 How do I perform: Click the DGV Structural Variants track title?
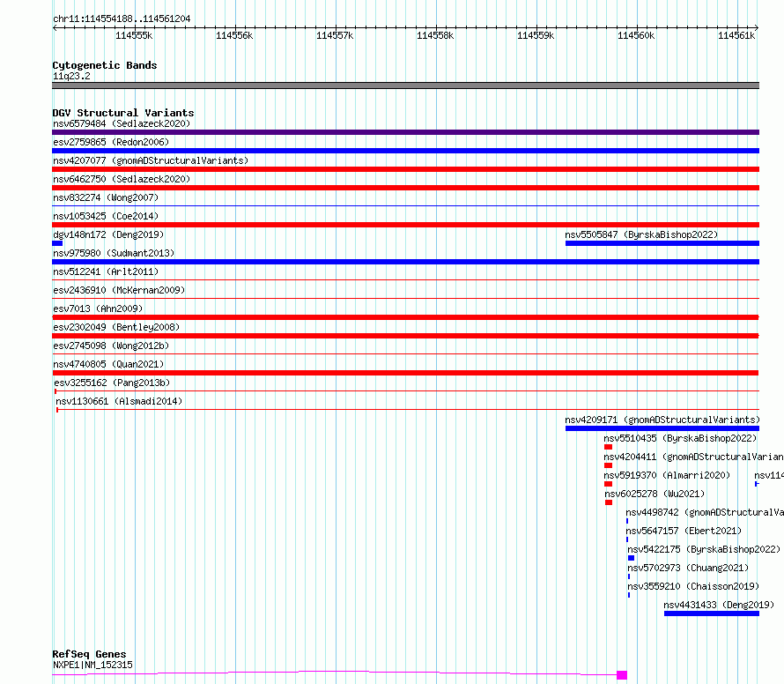123,113
